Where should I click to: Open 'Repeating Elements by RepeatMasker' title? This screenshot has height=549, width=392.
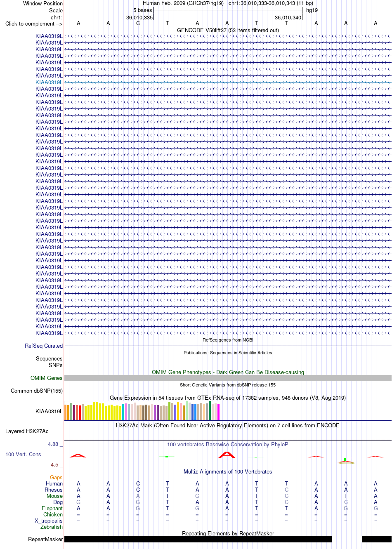pos(228,533)
